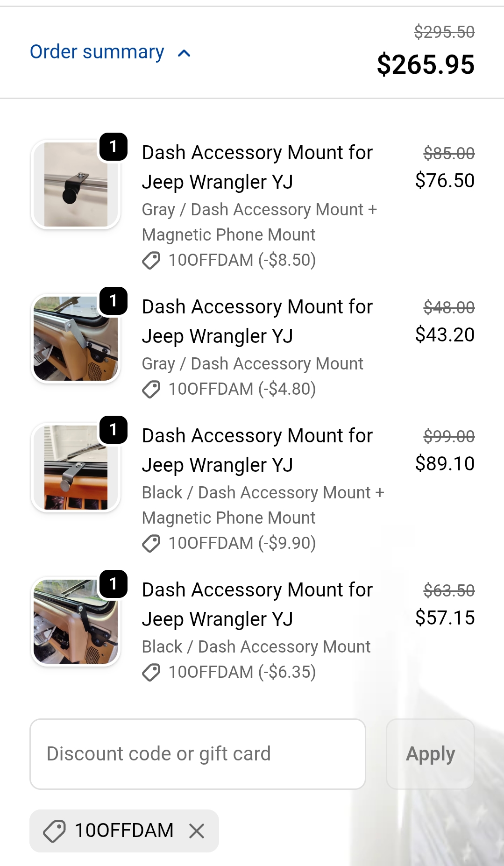Focus the Discount code or gift card field
504x866 pixels.
pyautogui.click(x=198, y=754)
